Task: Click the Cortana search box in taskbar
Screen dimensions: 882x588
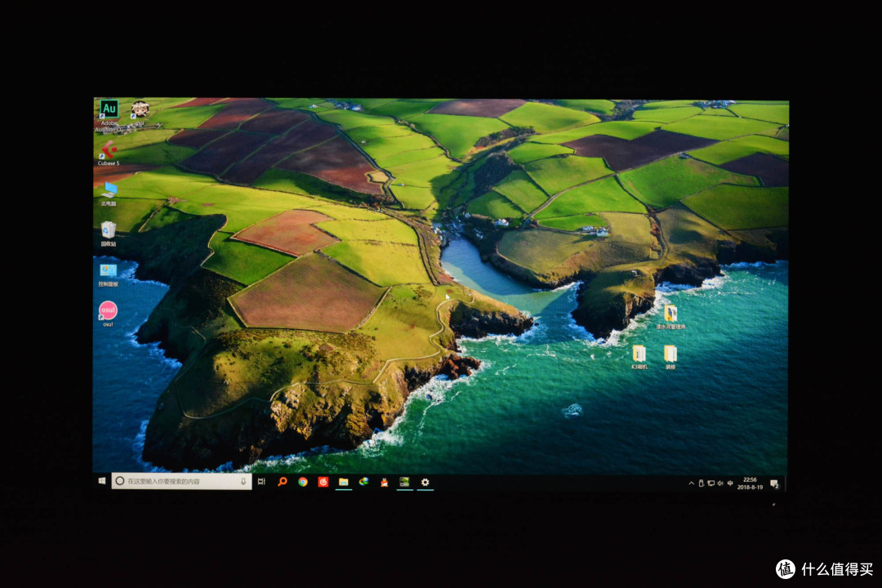Action: 181,481
